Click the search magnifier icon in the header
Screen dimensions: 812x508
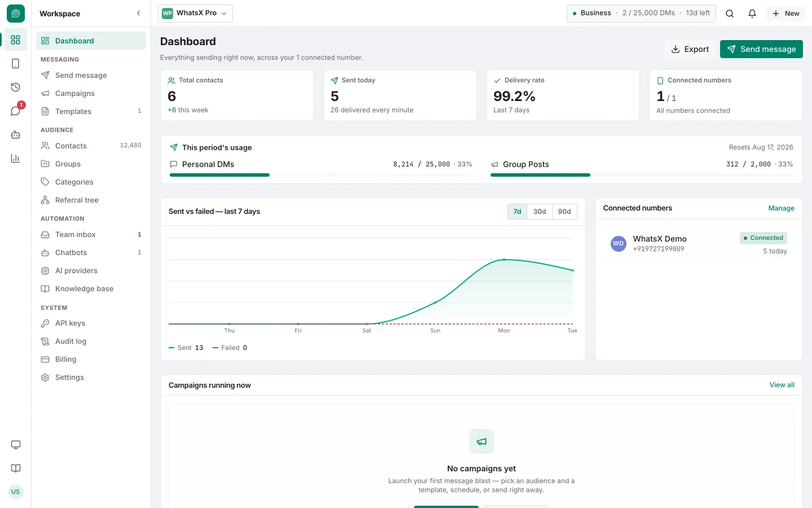730,14
